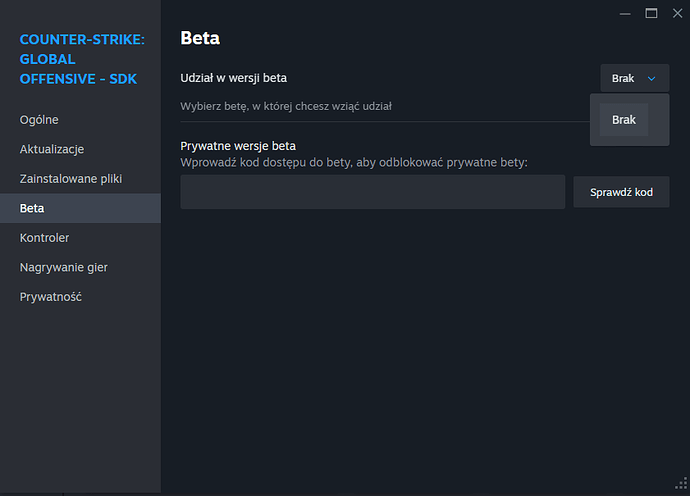Open the Nagrywanie gier section
690x496 pixels.
coord(80,267)
